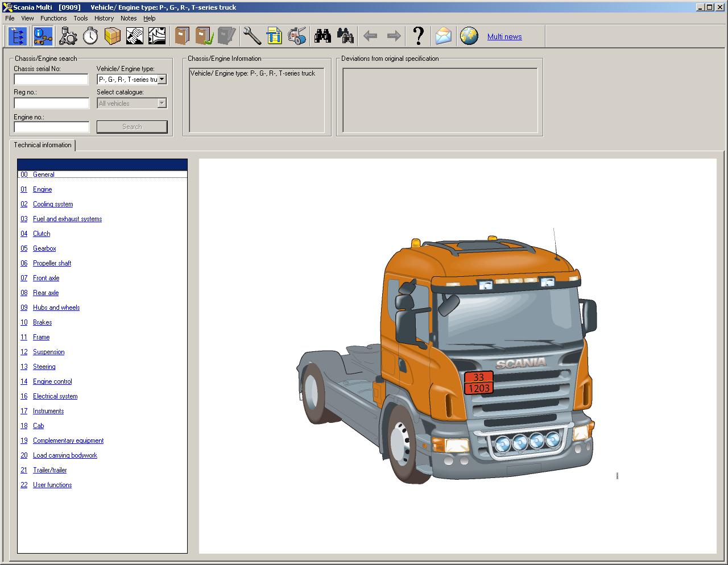
Task: Open the Gearbox section link
Action: [x=44, y=248]
